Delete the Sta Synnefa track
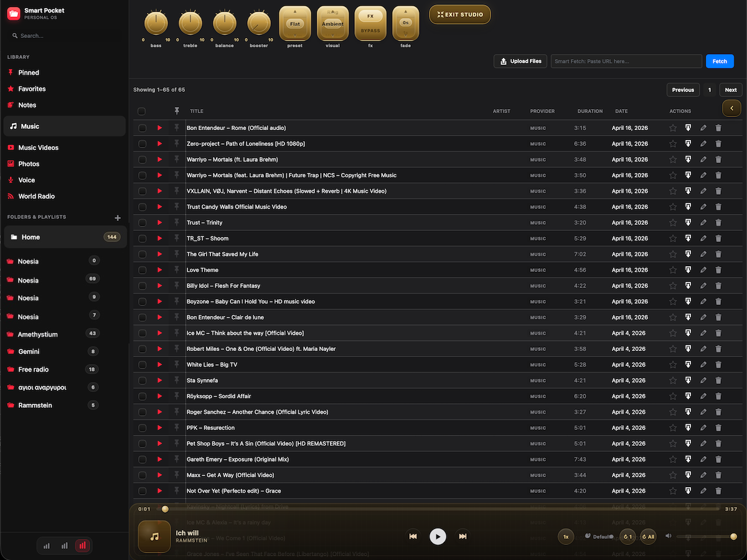This screenshot has width=747, height=560. tap(718, 380)
